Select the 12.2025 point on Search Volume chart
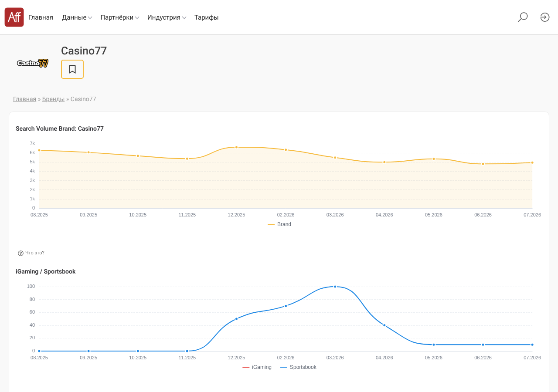Image resolution: width=558 pixels, height=392 pixels. 237,147
